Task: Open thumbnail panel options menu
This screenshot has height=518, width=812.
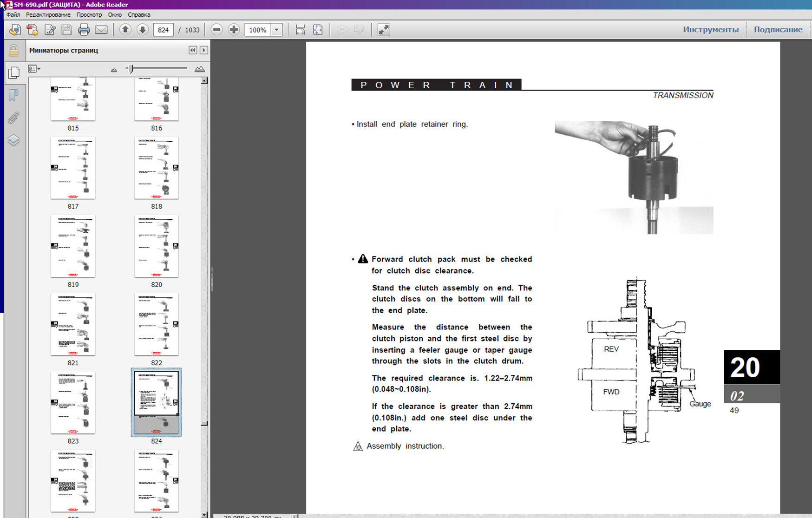Action: click(x=34, y=69)
